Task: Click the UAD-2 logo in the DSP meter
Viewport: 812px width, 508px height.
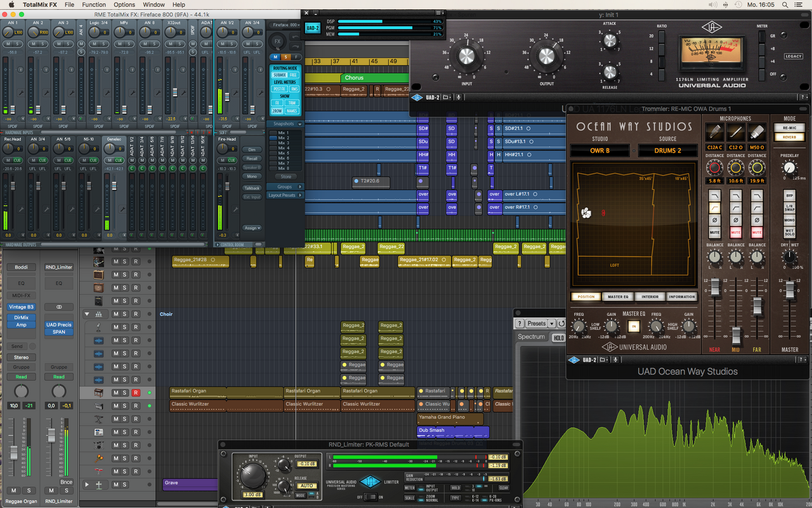Action: click(x=312, y=28)
